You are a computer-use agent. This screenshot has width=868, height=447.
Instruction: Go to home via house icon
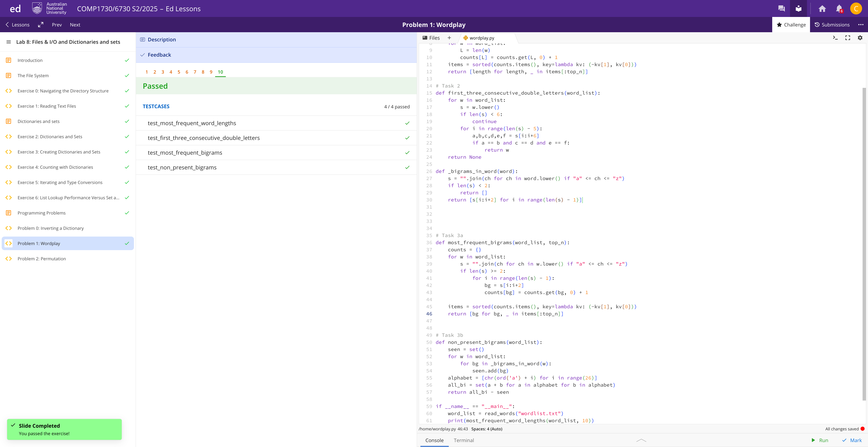(822, 9)
